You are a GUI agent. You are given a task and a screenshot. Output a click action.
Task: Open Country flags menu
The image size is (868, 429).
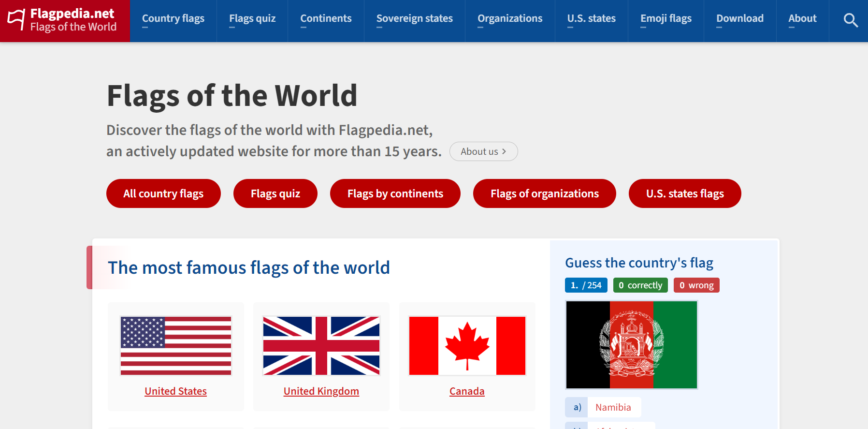173,18
